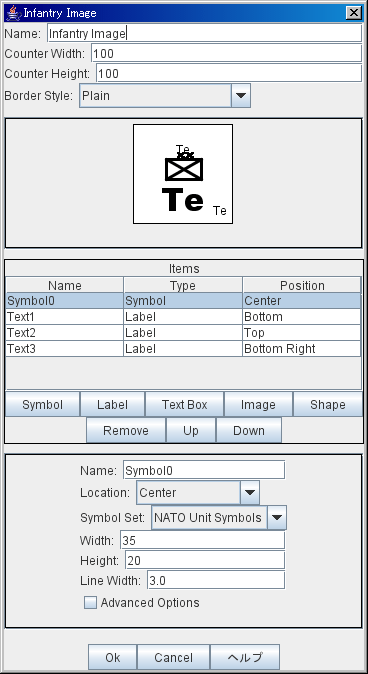Confirm with the Ok button
368x674 pixels.
113,657
